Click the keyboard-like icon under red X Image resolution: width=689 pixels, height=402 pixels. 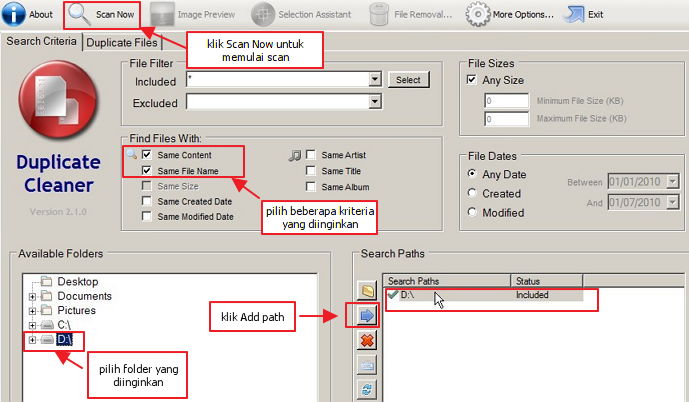(367, 366)
